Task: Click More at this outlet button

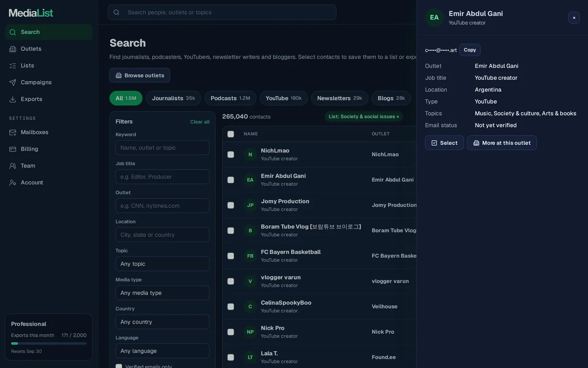Action: click(x=502, y=143)
